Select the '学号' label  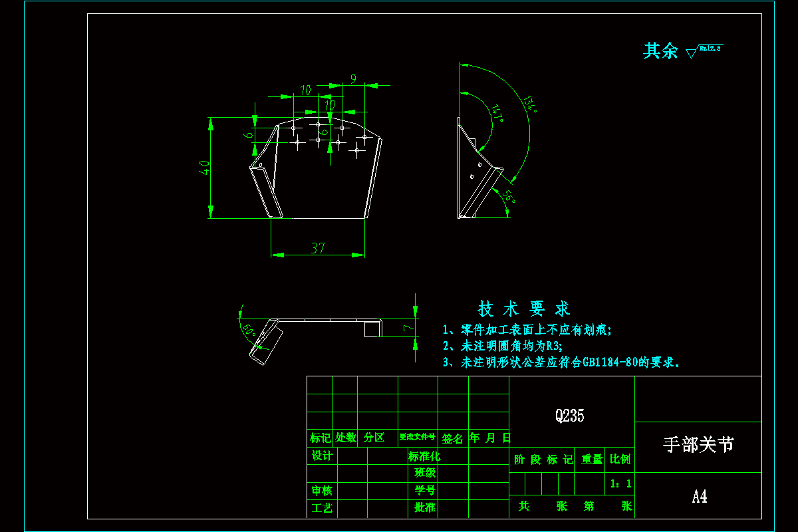pos(425,491)
